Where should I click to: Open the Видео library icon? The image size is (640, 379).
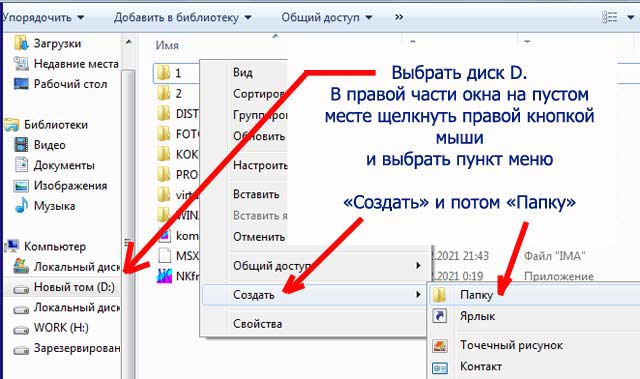tap(21, 145)
